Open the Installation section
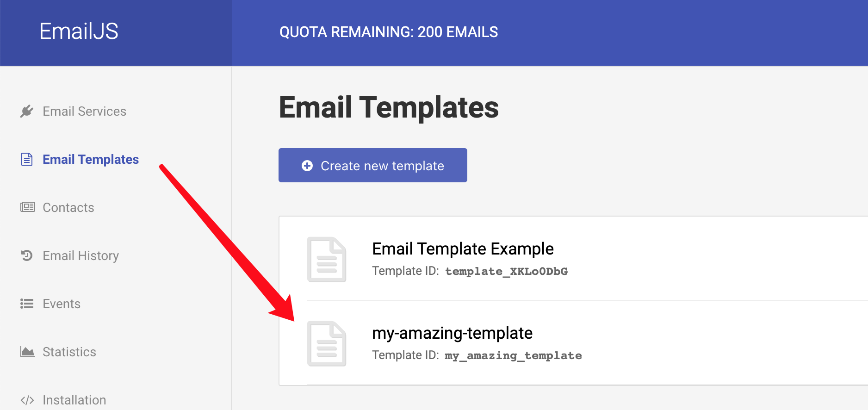The height and width of the screenshot is (410, 868). 74,400
